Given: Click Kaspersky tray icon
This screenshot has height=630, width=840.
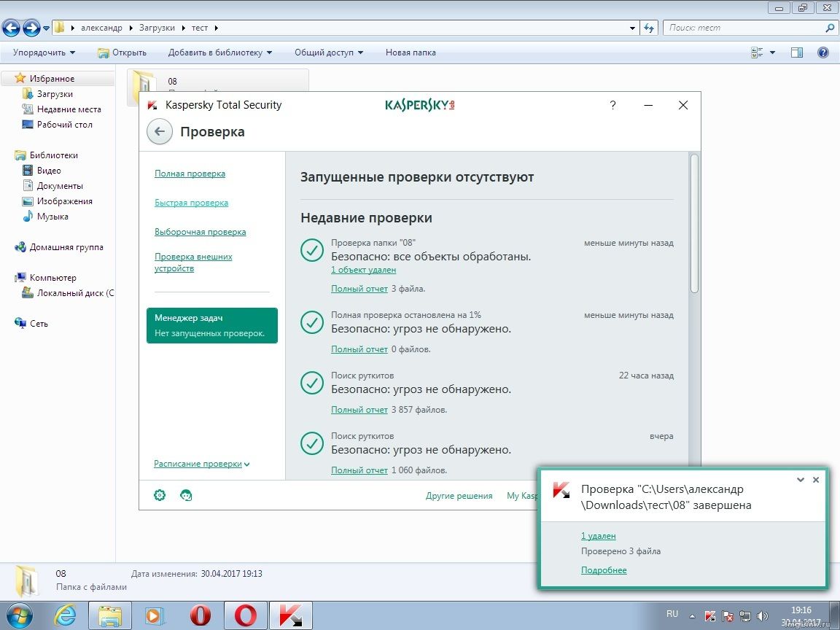Looking at the screenshot, I should [x=709, y=616].
